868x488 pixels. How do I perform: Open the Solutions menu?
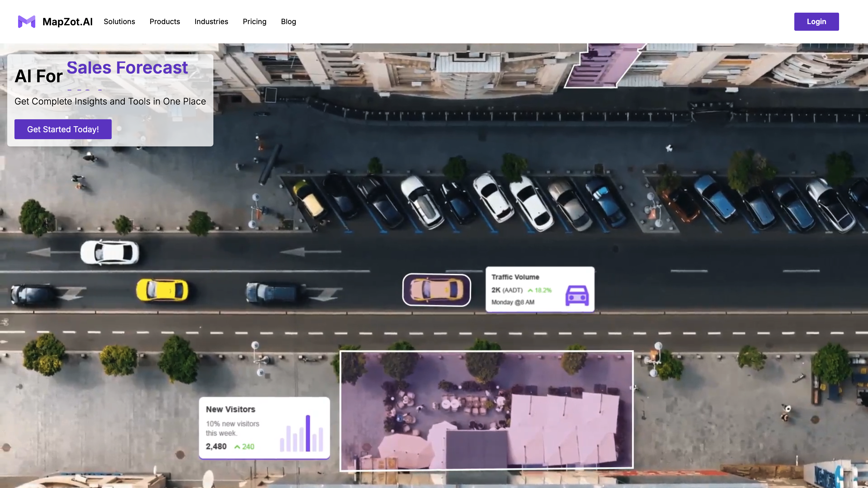click(119, 22)
